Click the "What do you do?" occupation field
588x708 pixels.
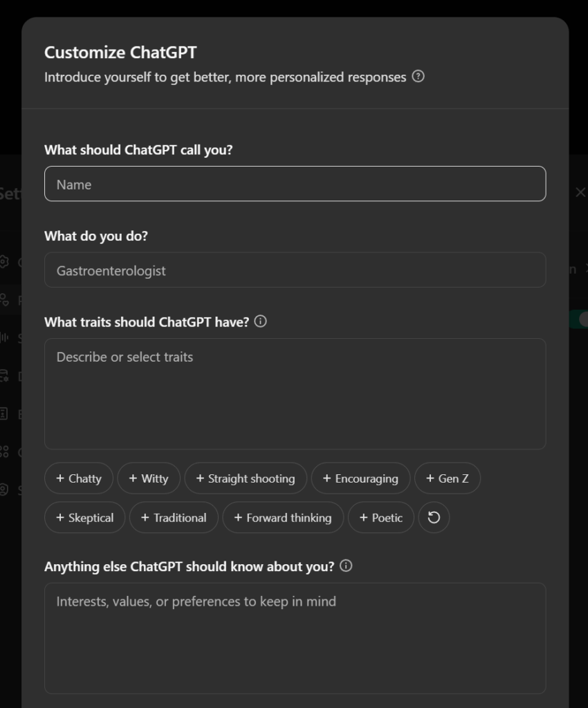(x=295, y=270)
